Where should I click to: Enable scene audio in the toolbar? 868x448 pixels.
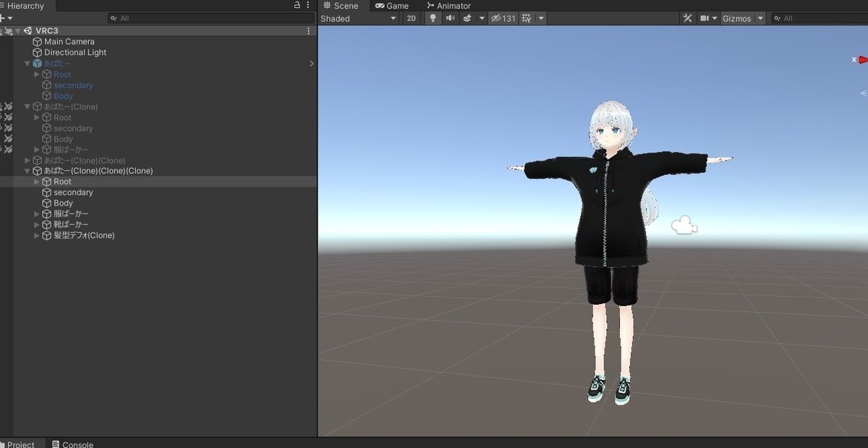(450, 18)
